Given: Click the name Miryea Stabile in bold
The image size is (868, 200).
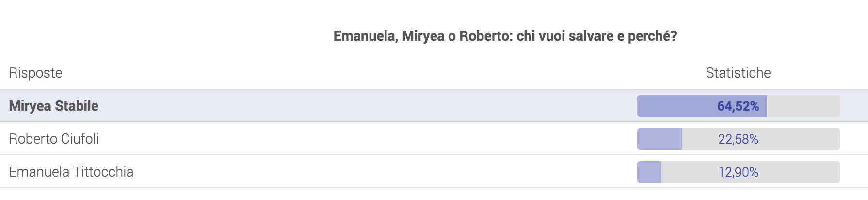Looking at the screenshot, I should click(54, 106).
